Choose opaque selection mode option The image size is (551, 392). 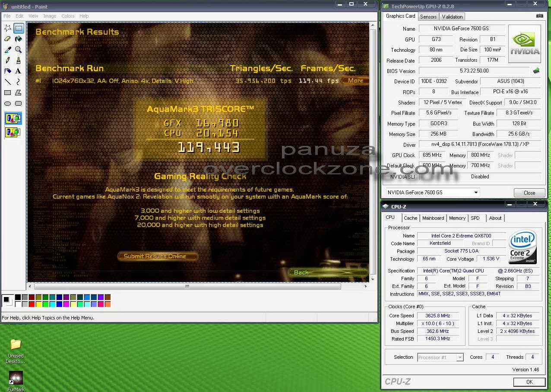click(13, 118)
